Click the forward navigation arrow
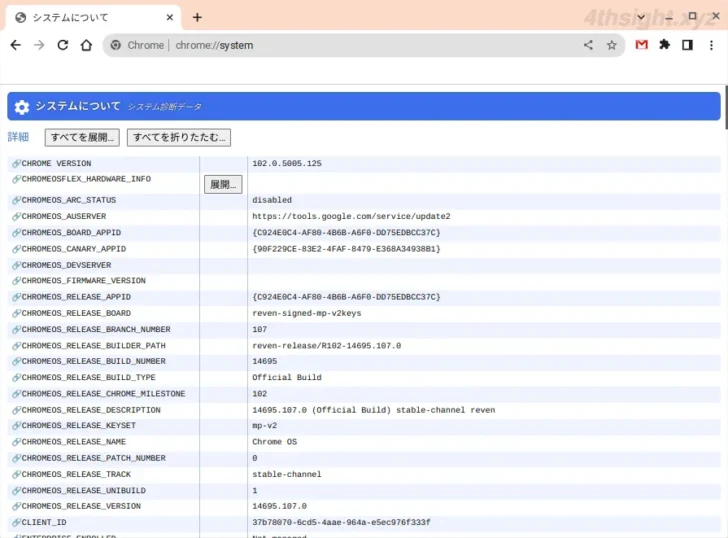 click(x=39, y=45)
